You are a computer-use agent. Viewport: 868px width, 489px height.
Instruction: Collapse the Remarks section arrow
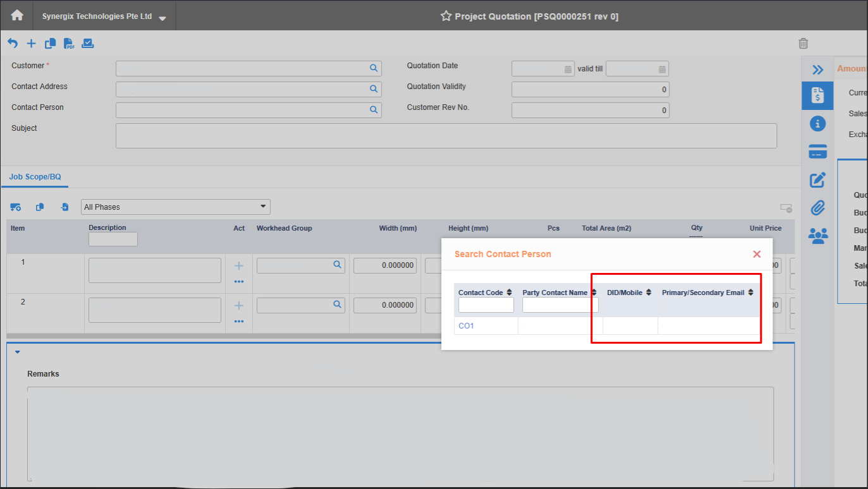point(17,352)
